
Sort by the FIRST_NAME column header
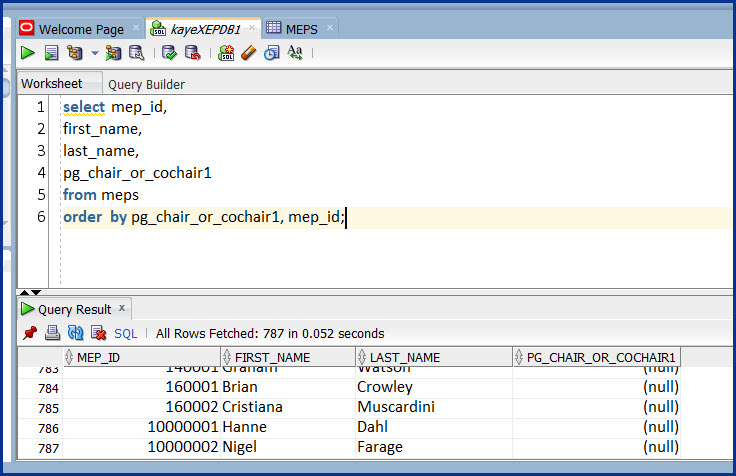coord(288,358)
